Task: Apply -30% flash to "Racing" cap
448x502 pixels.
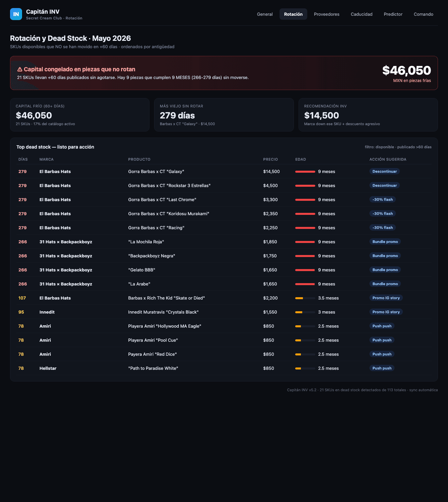Action: (382, 228)
